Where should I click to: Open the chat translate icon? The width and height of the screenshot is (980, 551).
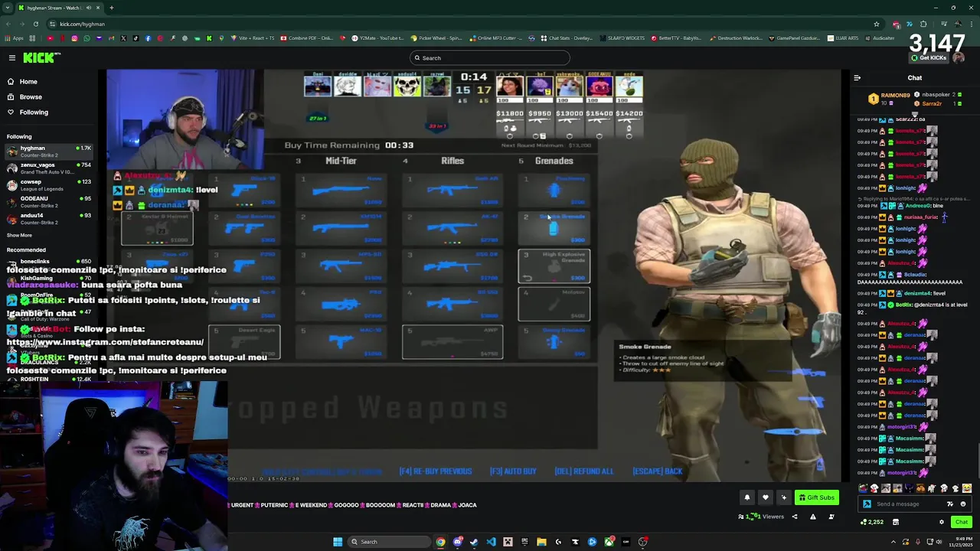(950, 504)
